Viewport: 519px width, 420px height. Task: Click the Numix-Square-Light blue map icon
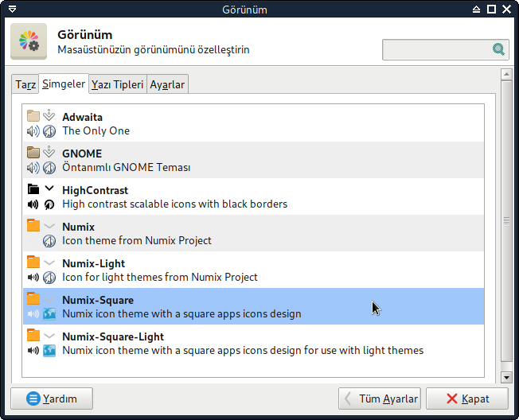49,351
